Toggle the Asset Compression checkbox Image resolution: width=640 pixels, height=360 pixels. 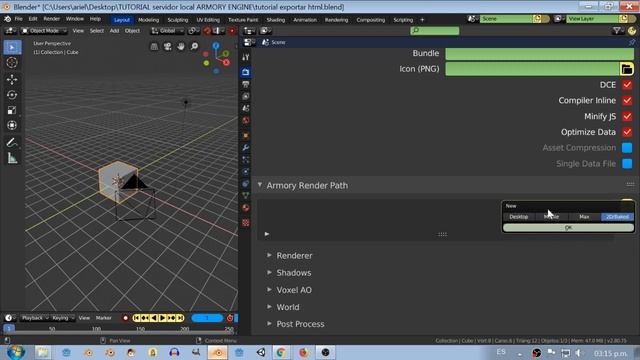[x=627, y=148]
